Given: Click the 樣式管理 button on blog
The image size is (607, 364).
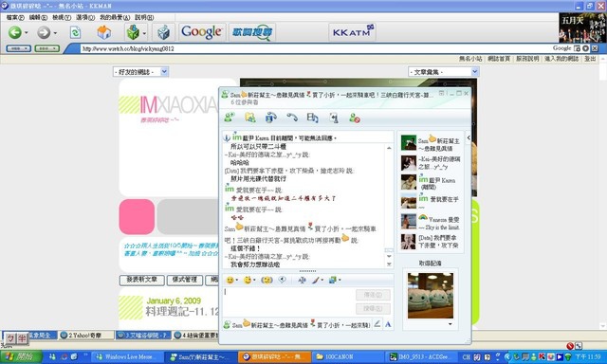Looking at the screenshot, I should point(185,280).
